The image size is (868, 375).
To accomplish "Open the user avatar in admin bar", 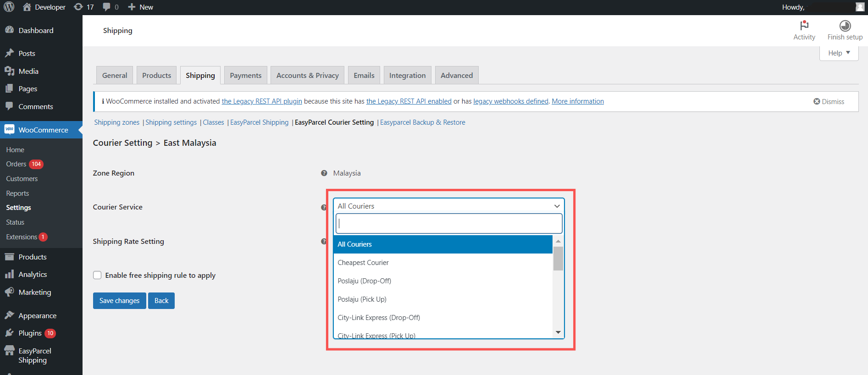I will click(x=860, y=7).
